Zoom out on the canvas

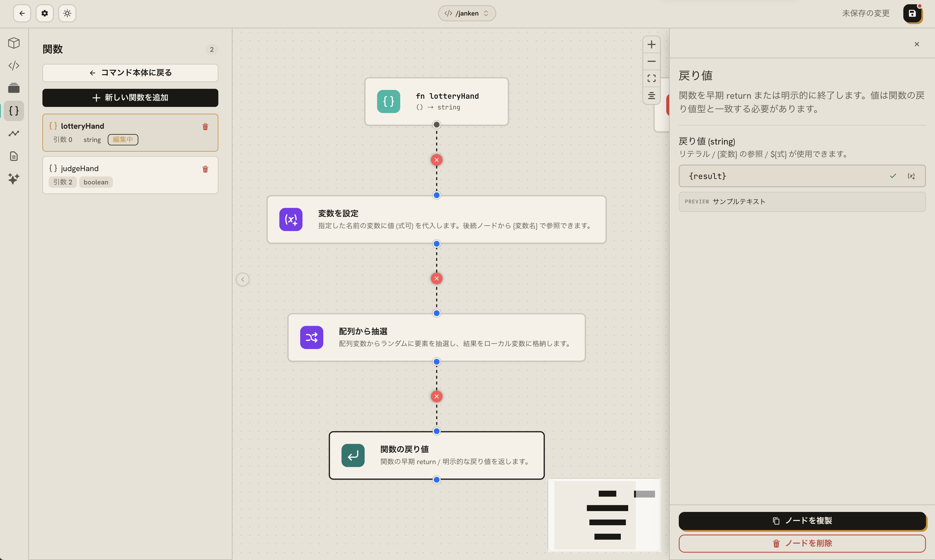(652, 61)
